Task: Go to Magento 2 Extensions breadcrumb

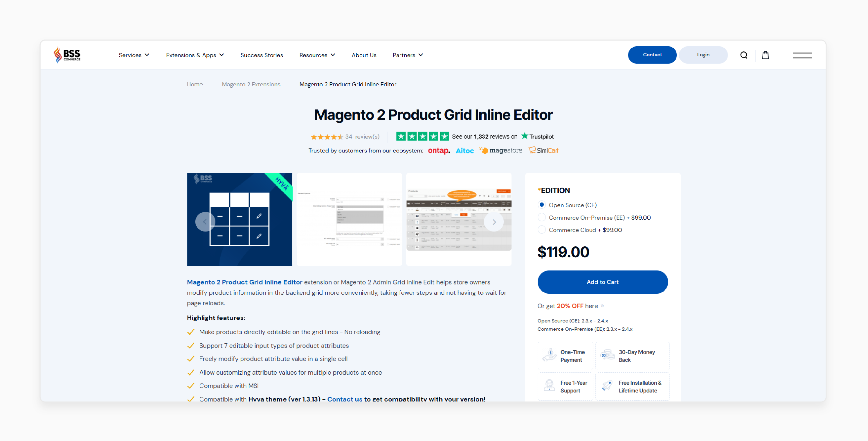Action: pos(251,84)
